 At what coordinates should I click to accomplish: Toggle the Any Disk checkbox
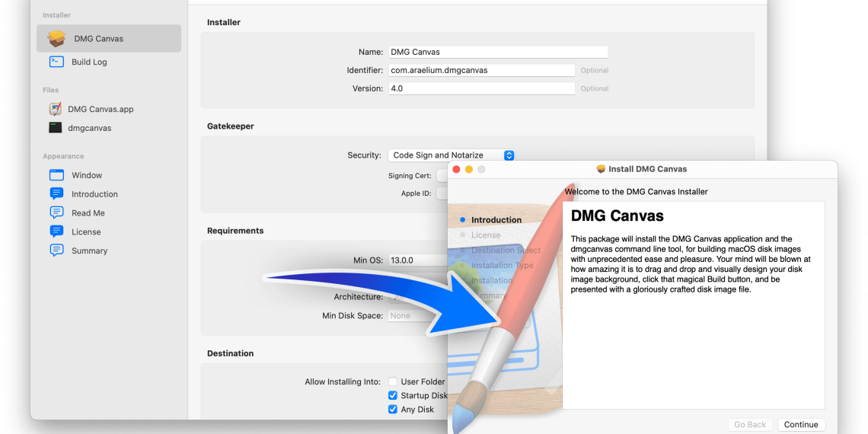pos(393,410)
